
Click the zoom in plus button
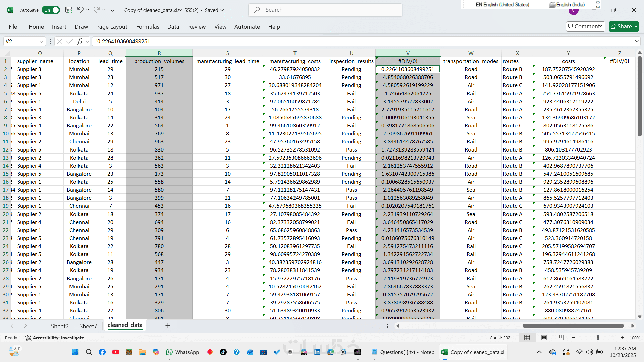tap(623, 338)
